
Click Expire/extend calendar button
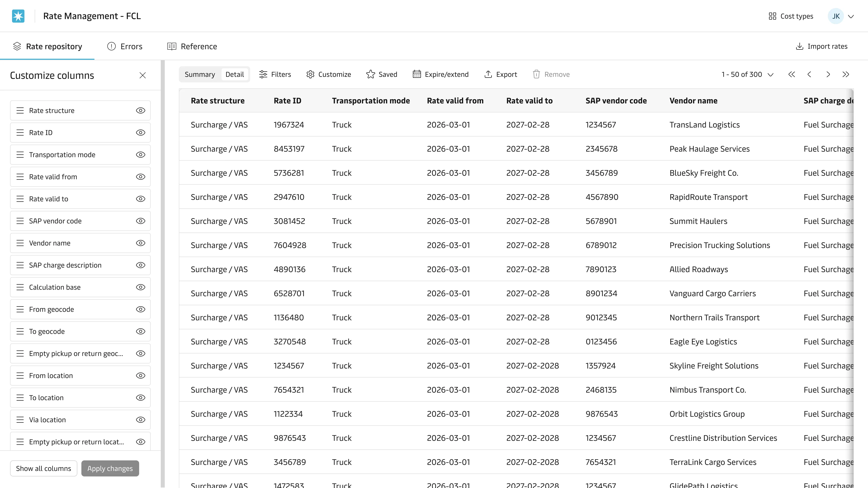(440, 74)
